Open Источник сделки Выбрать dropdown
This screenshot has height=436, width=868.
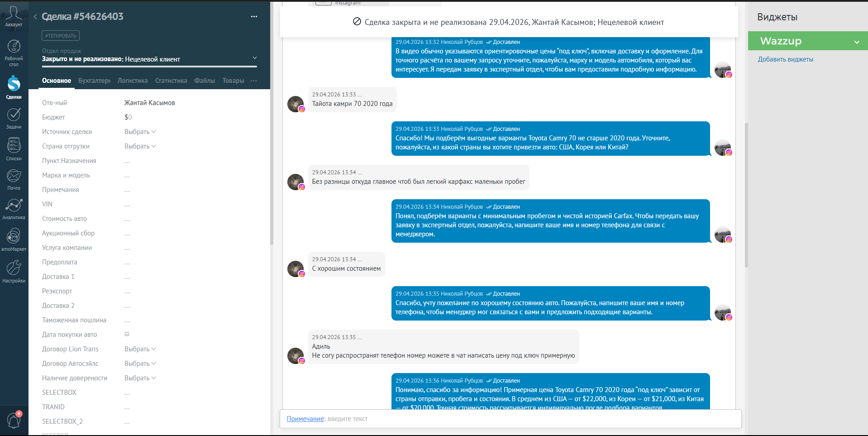click(140, 132)
